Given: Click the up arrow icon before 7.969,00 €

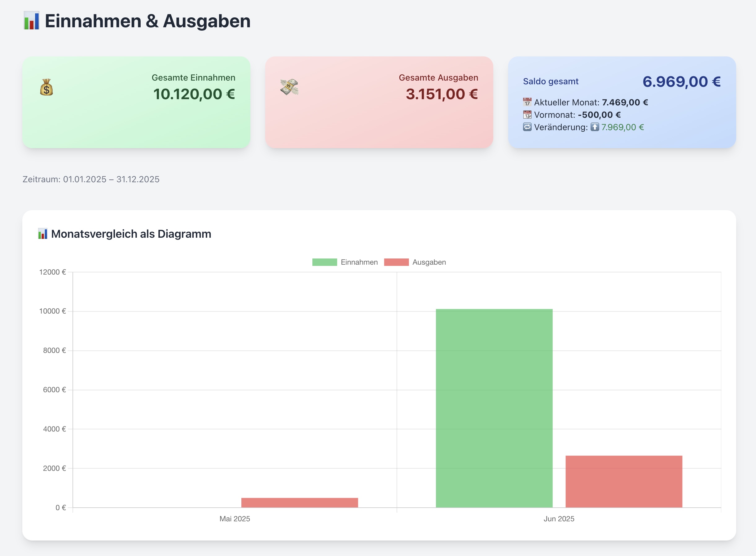Looking at the screenshot, I should pos(595,127).
